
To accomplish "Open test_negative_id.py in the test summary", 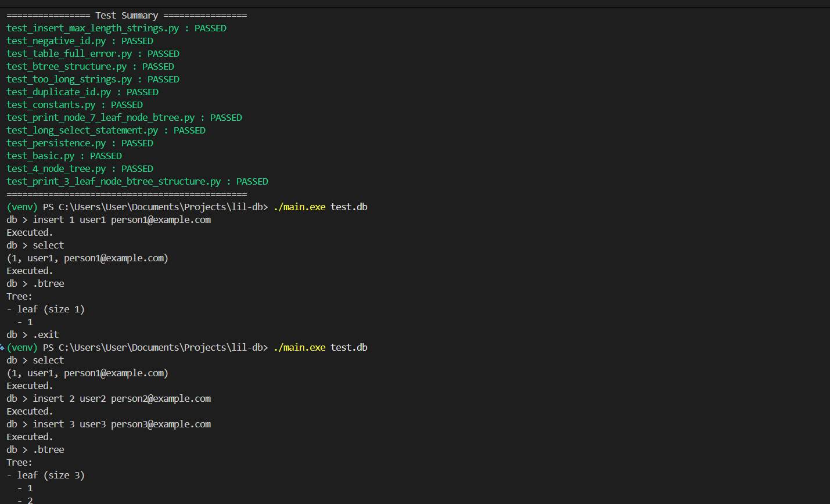I will click(56, 41).
